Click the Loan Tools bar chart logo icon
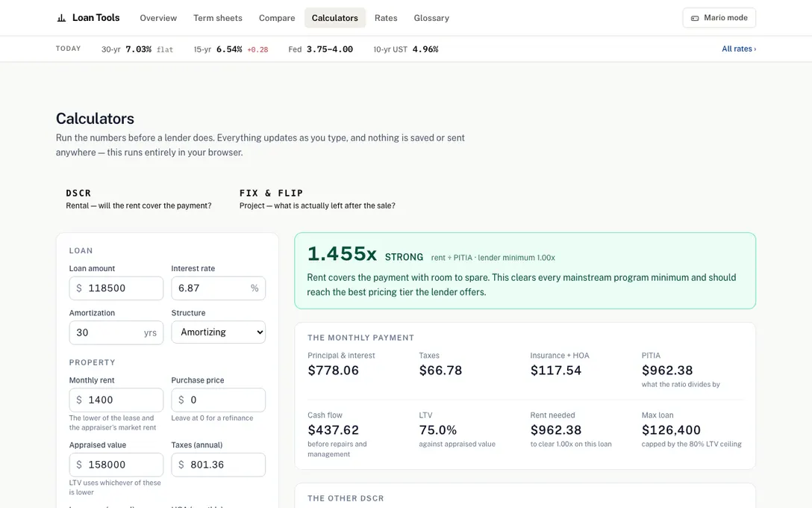The height and width of the screenshot is (508, 812). pos(61,18)
